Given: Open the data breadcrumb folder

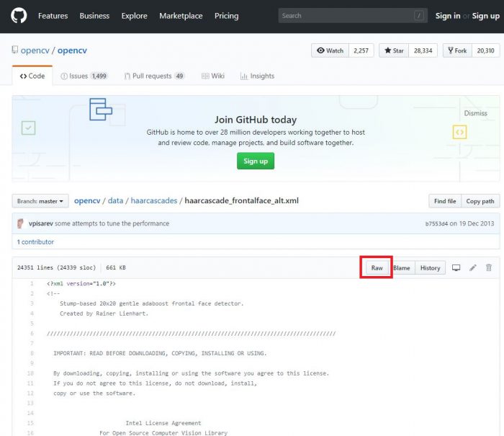Looking at the screenshot, I should tap(115, 200).
